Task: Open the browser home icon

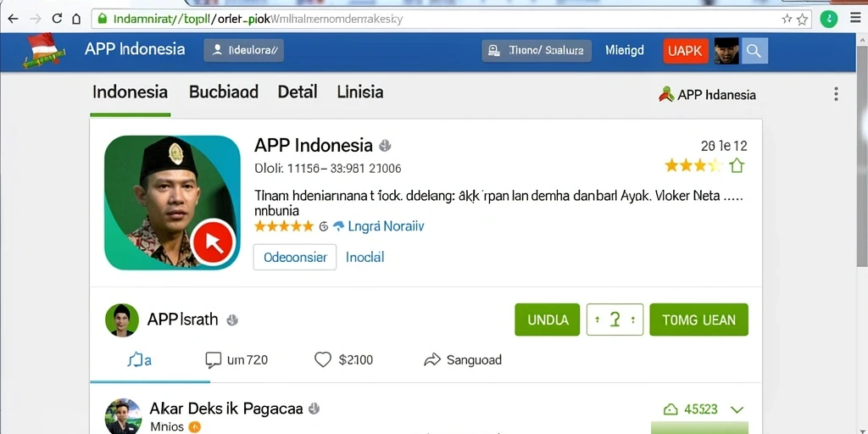Action: coord(76,19)
